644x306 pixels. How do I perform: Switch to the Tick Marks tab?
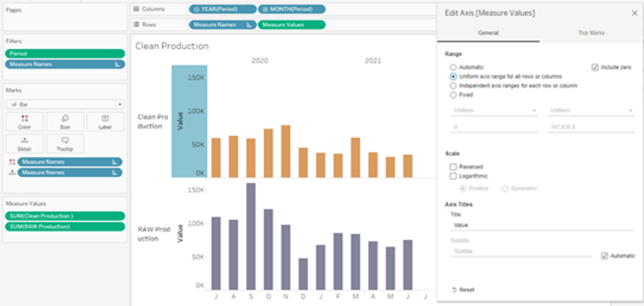pyautogui.click(x=591, y=33)
